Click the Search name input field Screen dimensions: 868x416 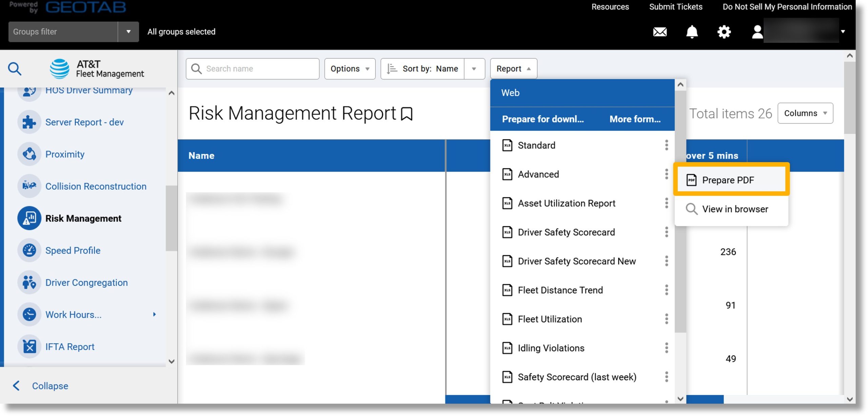tap(253, 68)
